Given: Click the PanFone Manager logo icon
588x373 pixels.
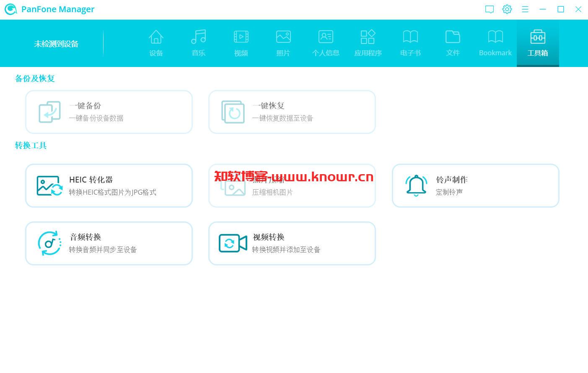Looking at the screenshot, I should pyautogui.click(x=10, y=9).
